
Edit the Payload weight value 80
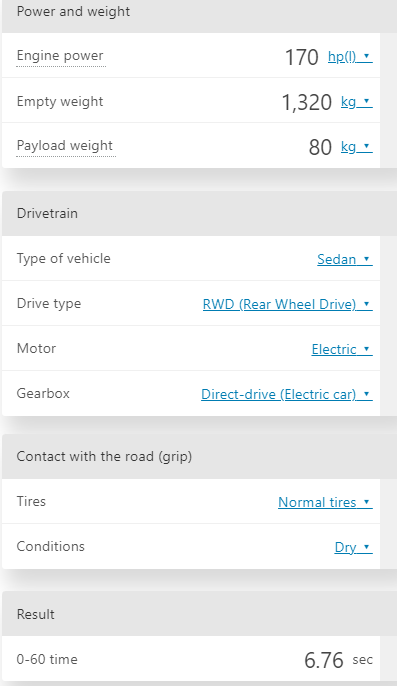pyautogui.click(x=320, y=147)
